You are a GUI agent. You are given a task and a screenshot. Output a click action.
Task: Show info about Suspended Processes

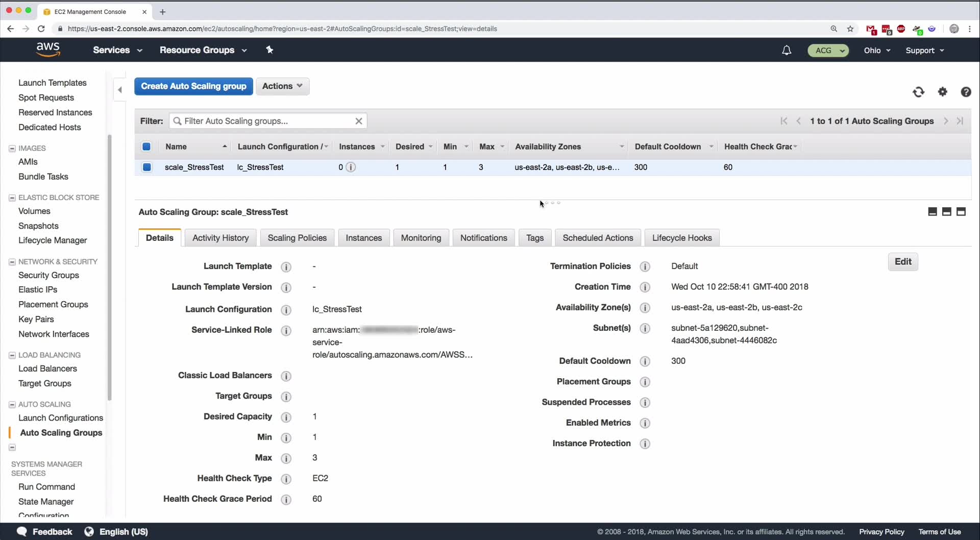[645, 403]
